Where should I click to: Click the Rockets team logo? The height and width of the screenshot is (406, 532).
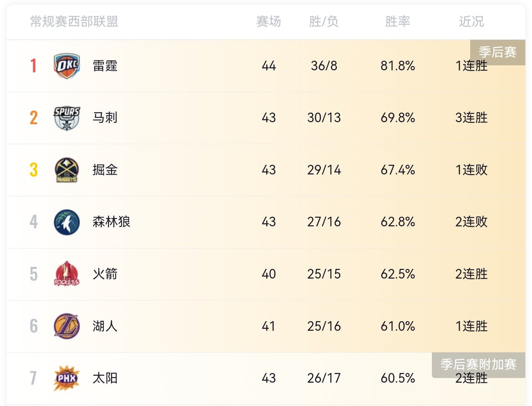point(67,274)
